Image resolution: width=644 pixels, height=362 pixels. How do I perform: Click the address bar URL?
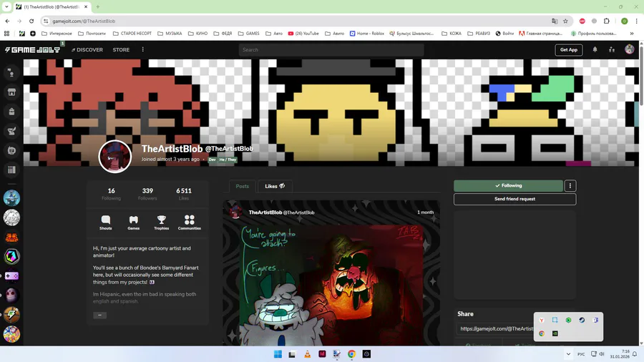[84, 21]
